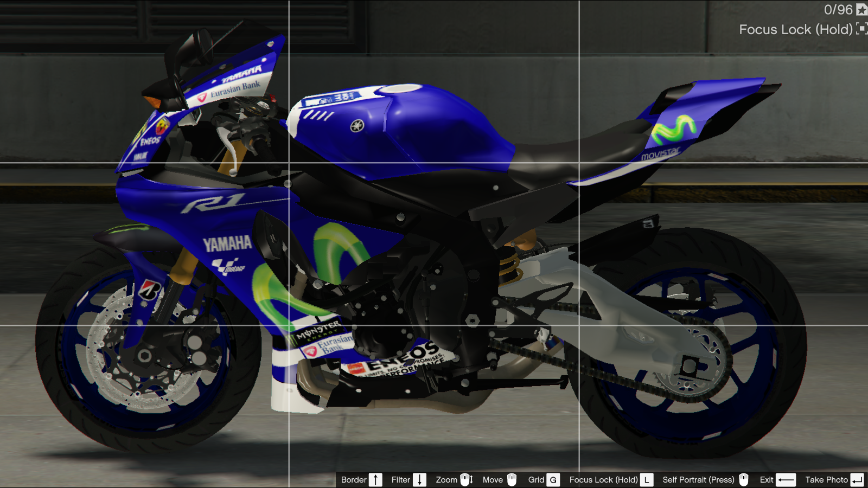Click the mouse-scroll icon beside Zoom
This screenshot has height=488, width=868.
pyautogui.click(x=467, y=479)
